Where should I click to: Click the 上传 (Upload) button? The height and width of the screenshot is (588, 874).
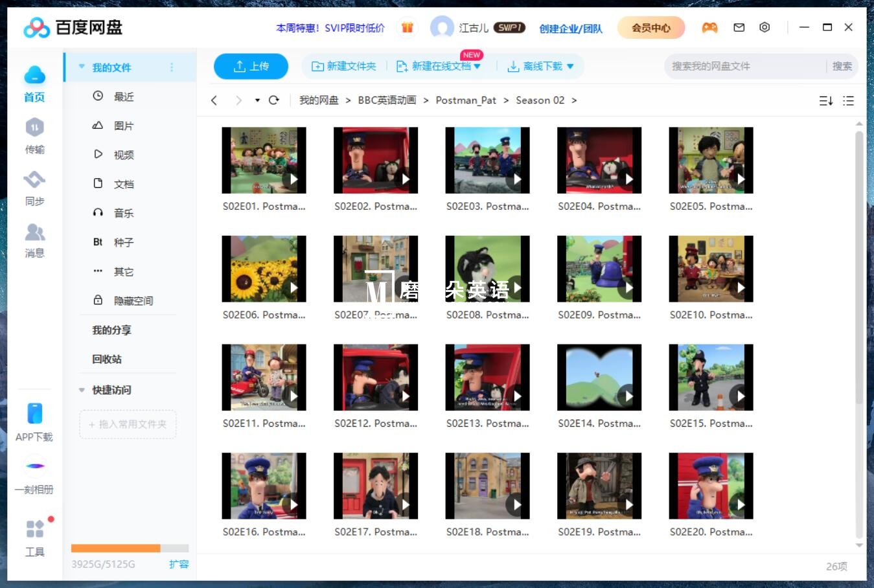click(251, 65)
